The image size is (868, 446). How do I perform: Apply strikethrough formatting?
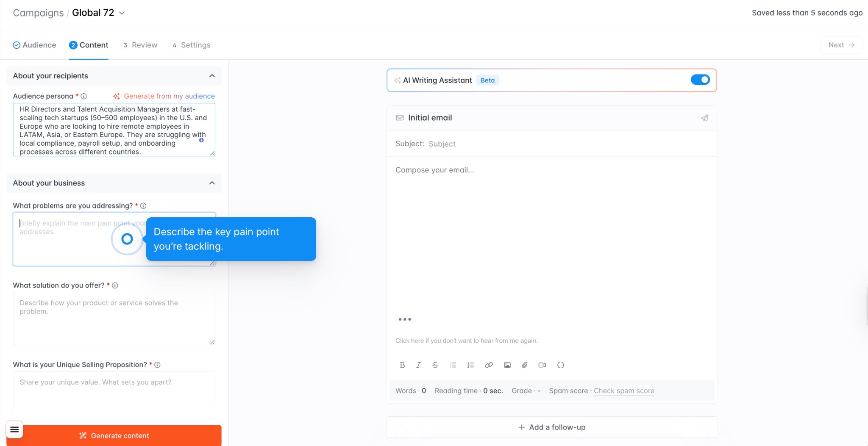pyautogui.click(x=435, y=365)
